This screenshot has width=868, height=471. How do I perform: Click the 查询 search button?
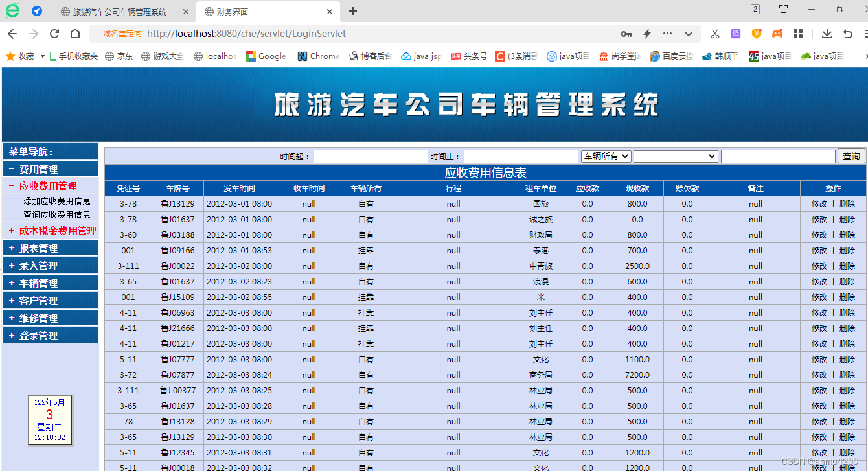[851, 155]
